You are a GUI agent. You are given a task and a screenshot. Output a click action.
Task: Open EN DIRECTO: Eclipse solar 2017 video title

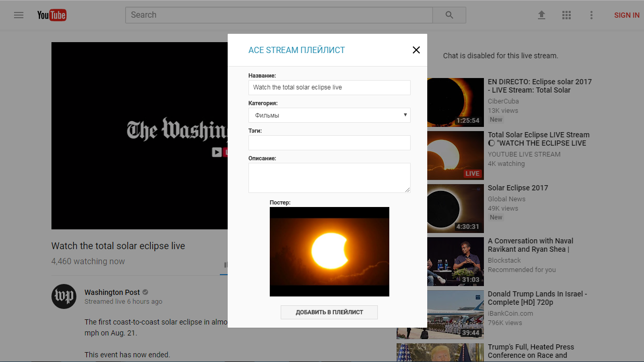point(540,86)
